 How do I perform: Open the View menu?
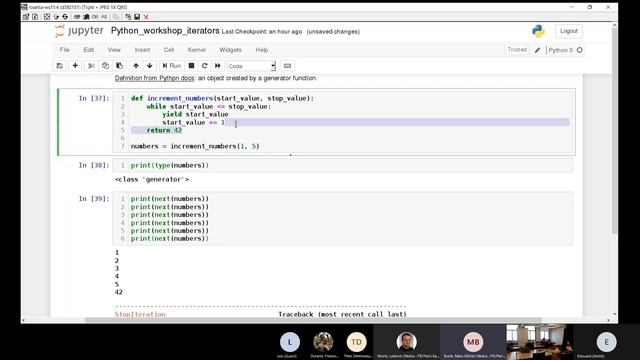[x=114, y=50]
